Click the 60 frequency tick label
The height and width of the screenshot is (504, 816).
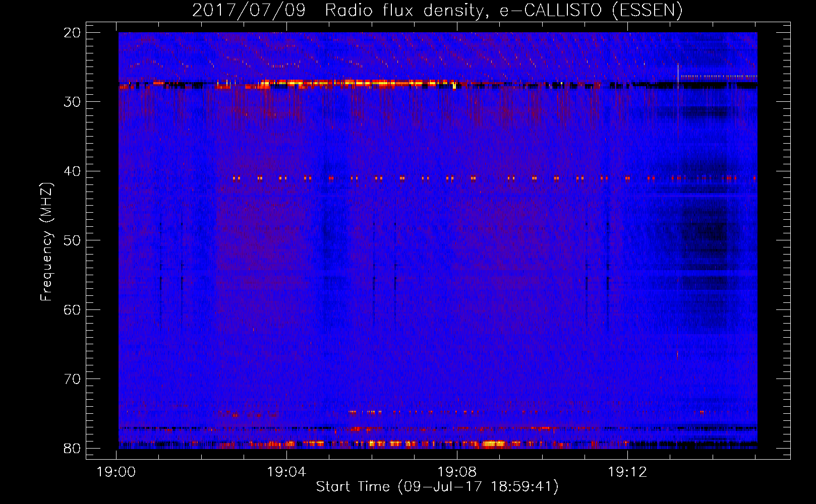(73, 309)
